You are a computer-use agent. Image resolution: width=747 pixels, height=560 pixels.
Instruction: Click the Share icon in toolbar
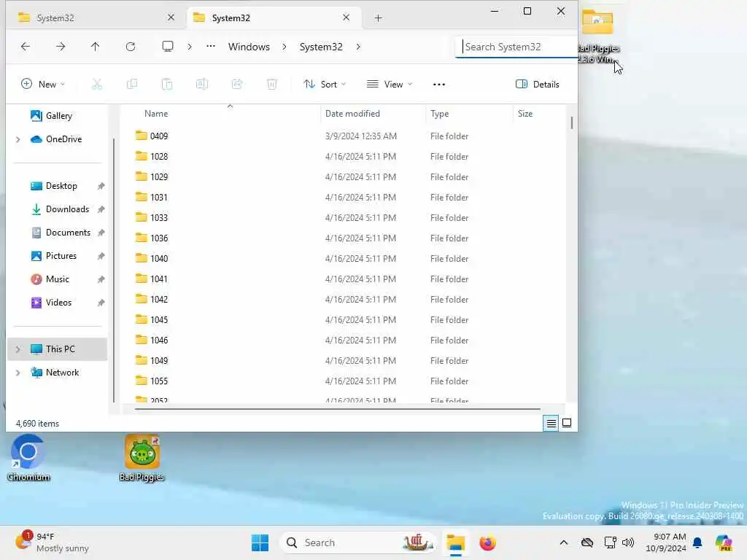(x=237, y=85)
